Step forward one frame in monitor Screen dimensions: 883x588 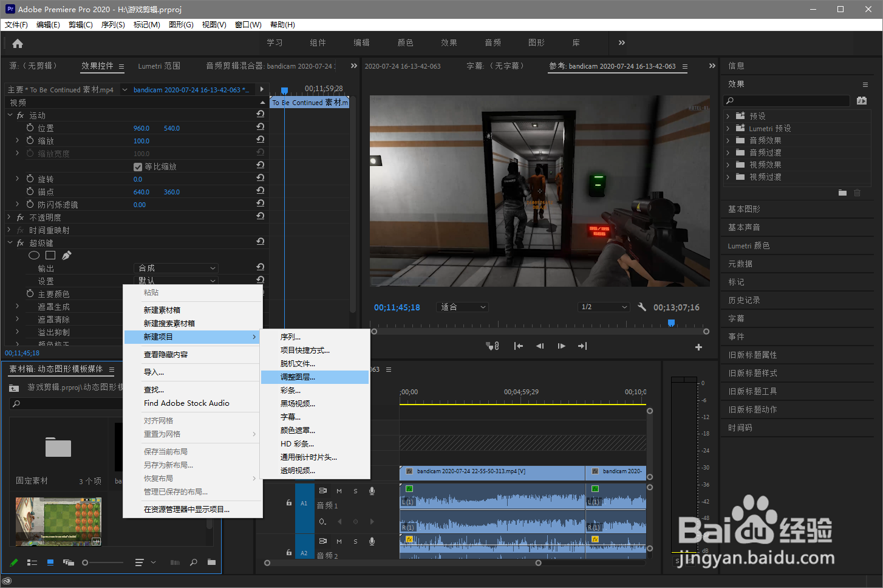pyautogui.click(x=562, y=346)
